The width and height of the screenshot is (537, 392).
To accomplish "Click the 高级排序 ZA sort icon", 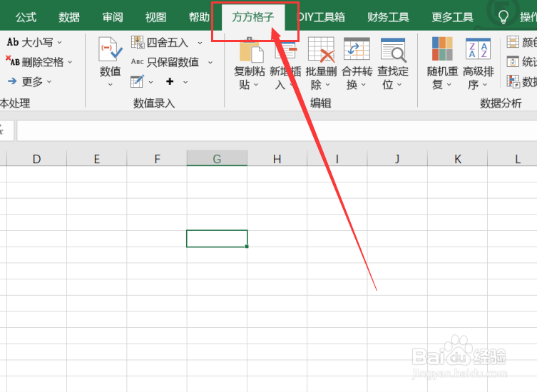I will click(478, 49).
